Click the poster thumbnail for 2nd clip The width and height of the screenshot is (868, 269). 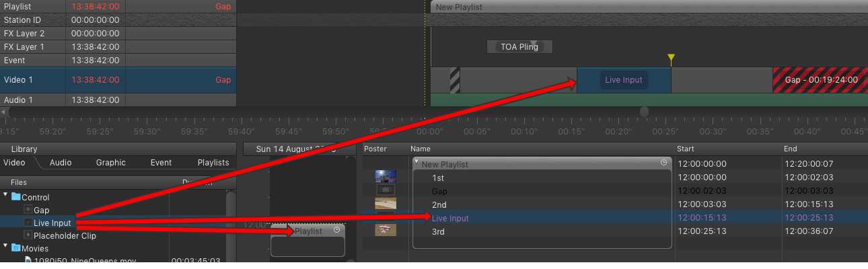[x=386, y=204]
